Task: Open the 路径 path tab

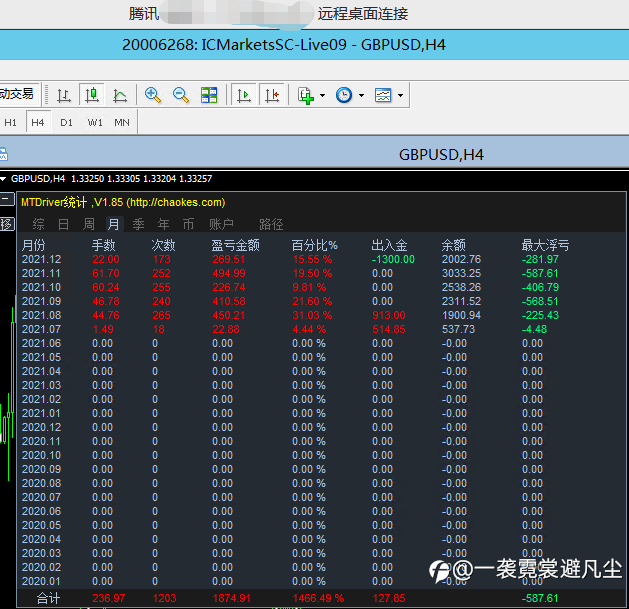Action: click(x=271, y=224)
